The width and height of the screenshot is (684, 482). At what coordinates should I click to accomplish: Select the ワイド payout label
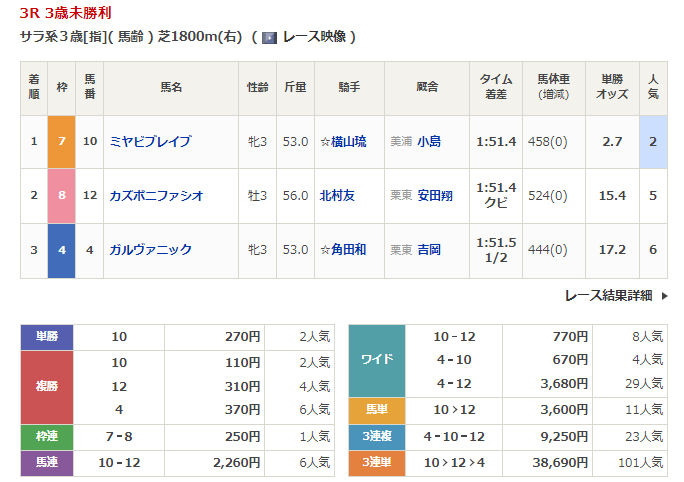[x=376, y=360]
